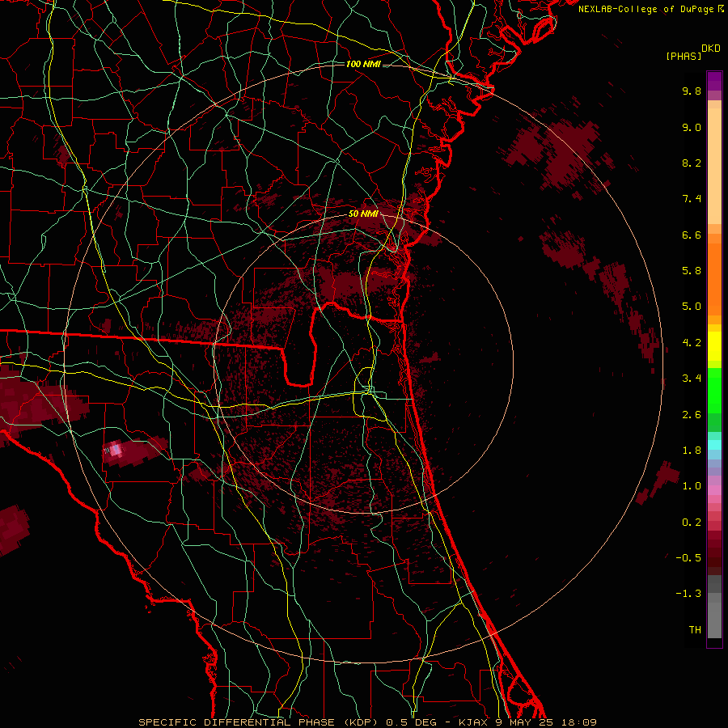Pick the bright yellow color bar segment
This screenshot has height=728, width=728.
click(714, 346)
